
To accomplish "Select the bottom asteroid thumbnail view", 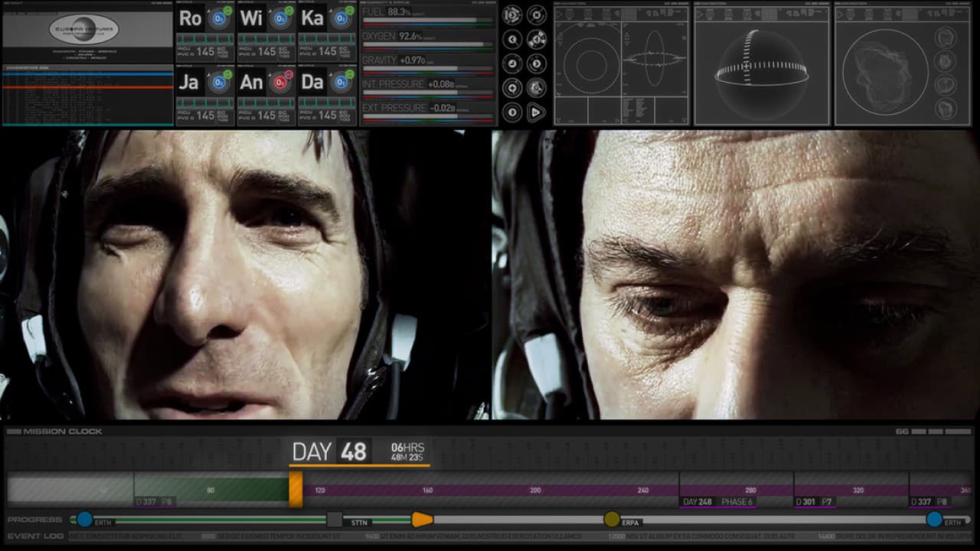I will pyautogui.click(x=946, y=109).
